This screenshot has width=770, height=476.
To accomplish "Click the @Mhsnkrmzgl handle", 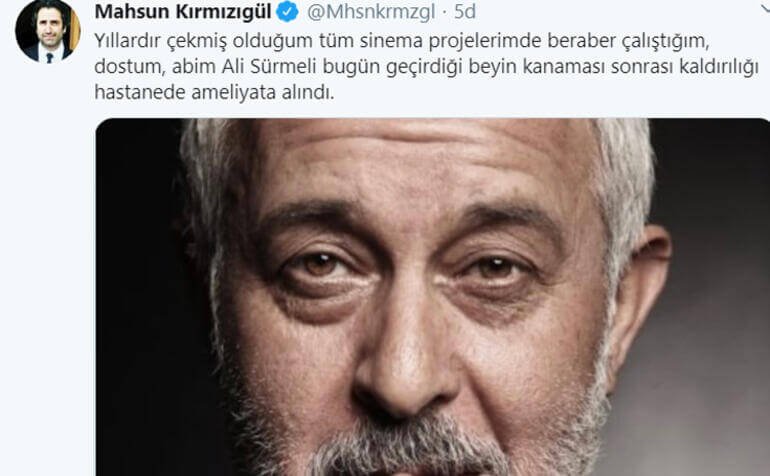I will click(371, 12).
